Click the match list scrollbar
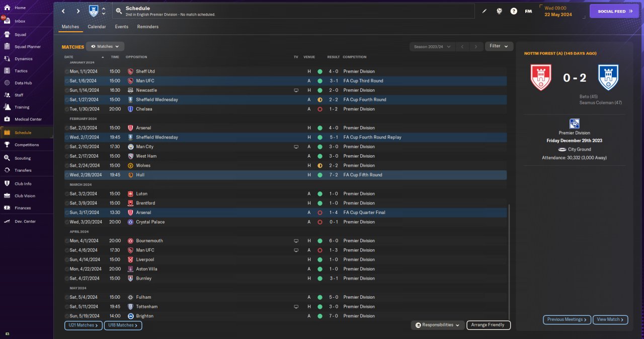This screenshot has width=644, height=339. coord(509,262)
